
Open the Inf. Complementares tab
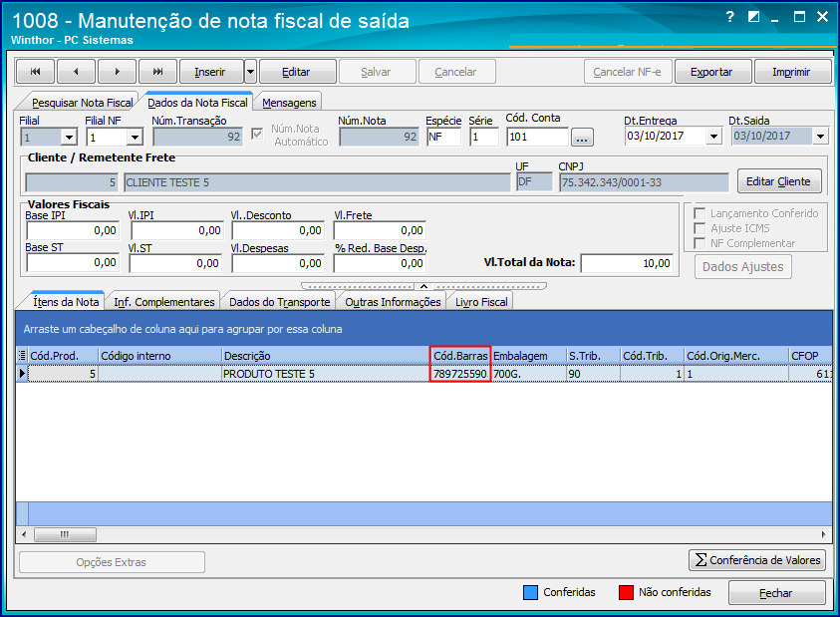[x=164, y=302]
